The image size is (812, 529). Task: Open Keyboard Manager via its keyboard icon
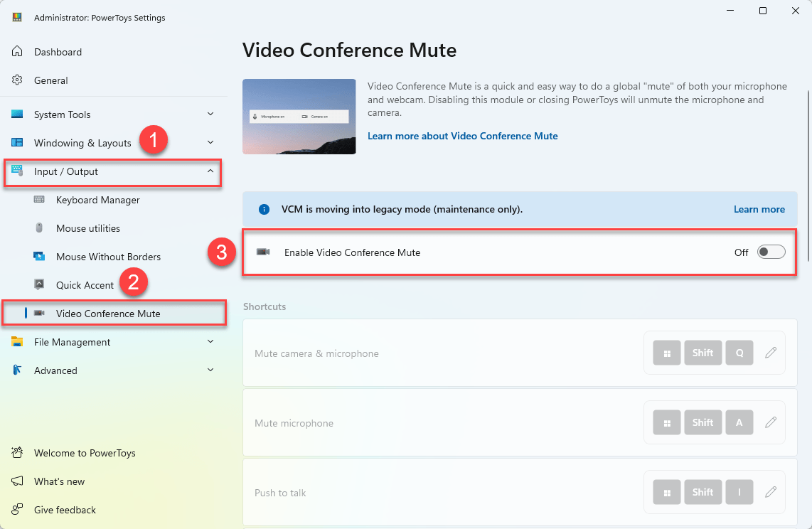39,200
